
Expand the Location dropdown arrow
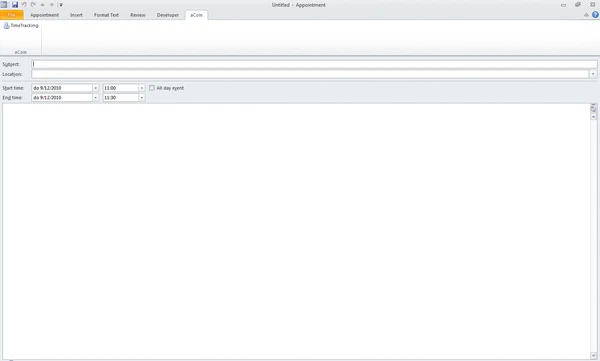tap(593, 74)
